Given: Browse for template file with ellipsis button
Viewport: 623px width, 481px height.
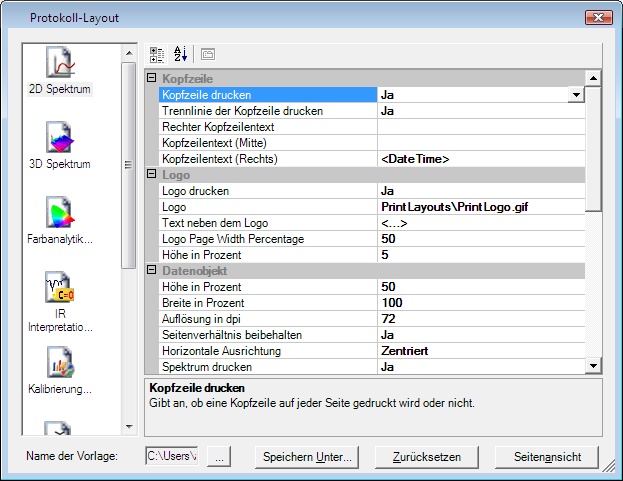Looking at the screenshot, I should point(220,457).
